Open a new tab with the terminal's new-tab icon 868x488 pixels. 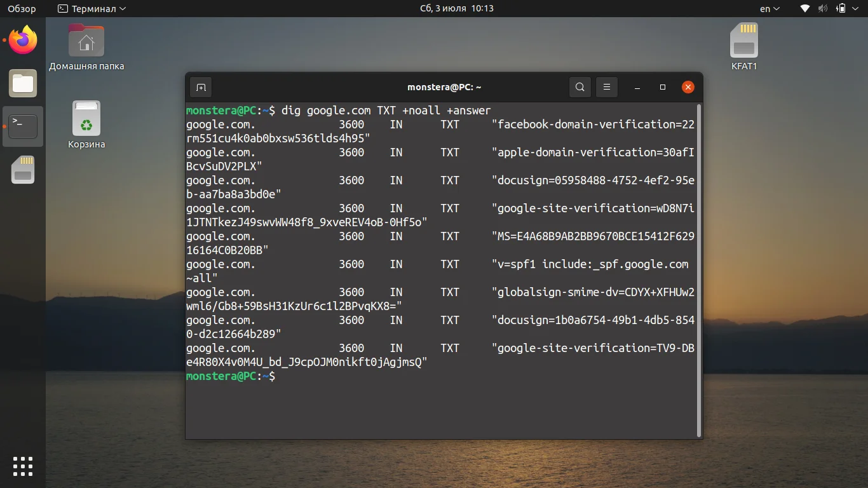tap(200, 87)
